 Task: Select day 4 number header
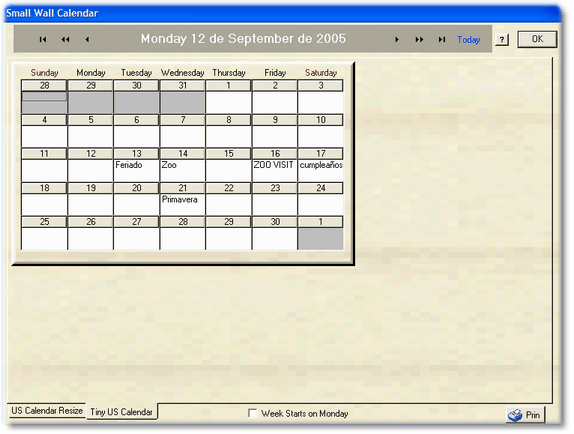click(x=44, y=120)
